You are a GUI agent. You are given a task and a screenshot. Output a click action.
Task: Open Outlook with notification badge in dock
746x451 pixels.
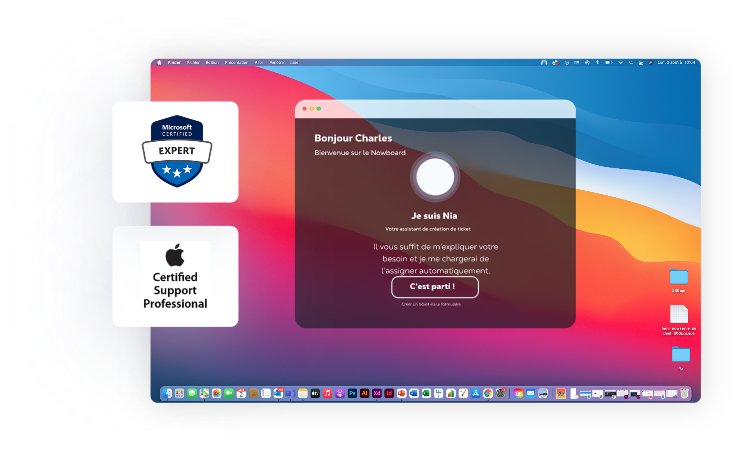[278, 393]
